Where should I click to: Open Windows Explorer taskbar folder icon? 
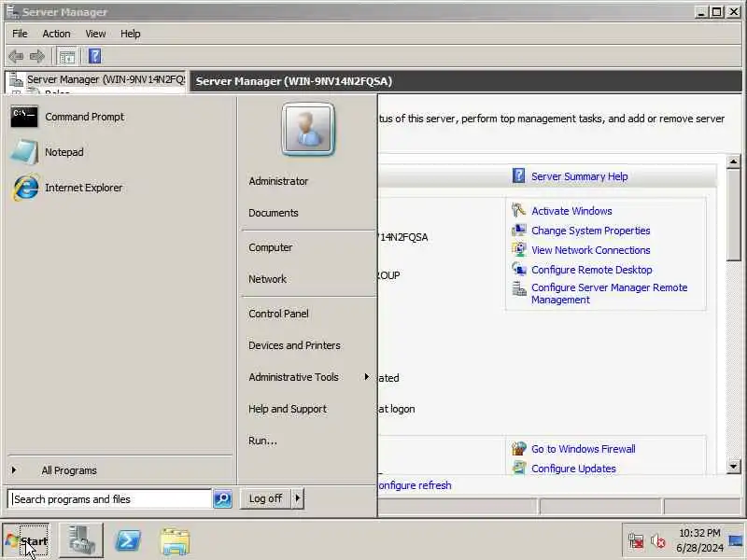tap(175, 541)
